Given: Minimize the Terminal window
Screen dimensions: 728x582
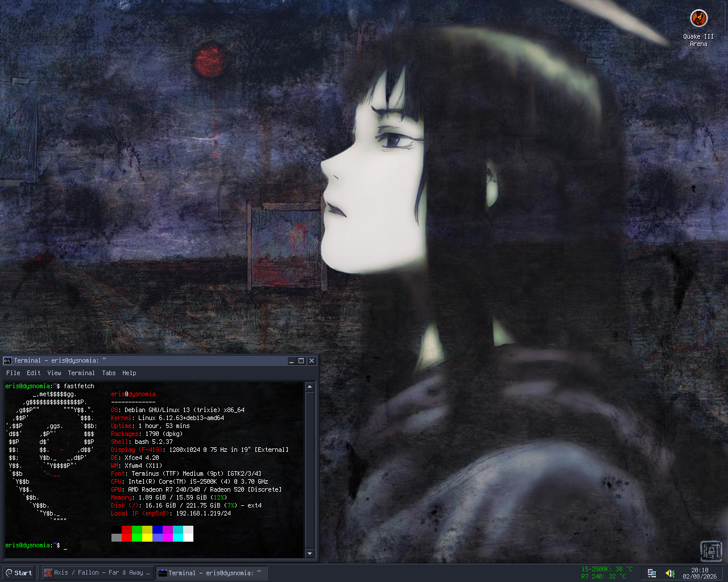Looking at the screenshot, I should pyautogui.click(x=291, y=361).
